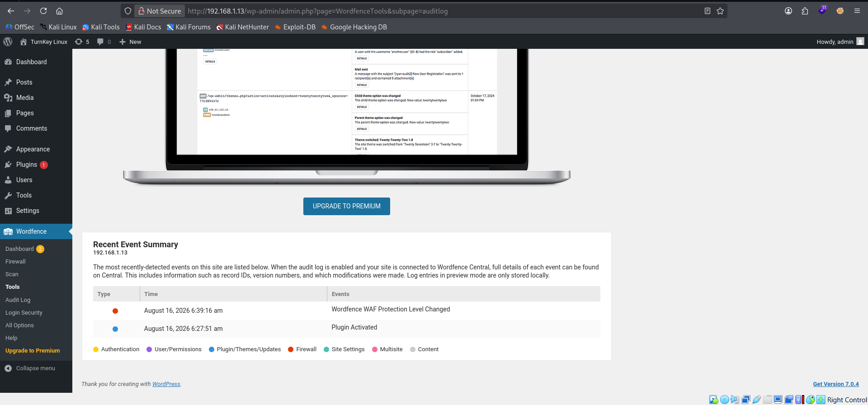This screenshot has width=868, height=405.
Task: Open Kali Tools bookmark
Action: pyautogui.click(x=101, y=27)
